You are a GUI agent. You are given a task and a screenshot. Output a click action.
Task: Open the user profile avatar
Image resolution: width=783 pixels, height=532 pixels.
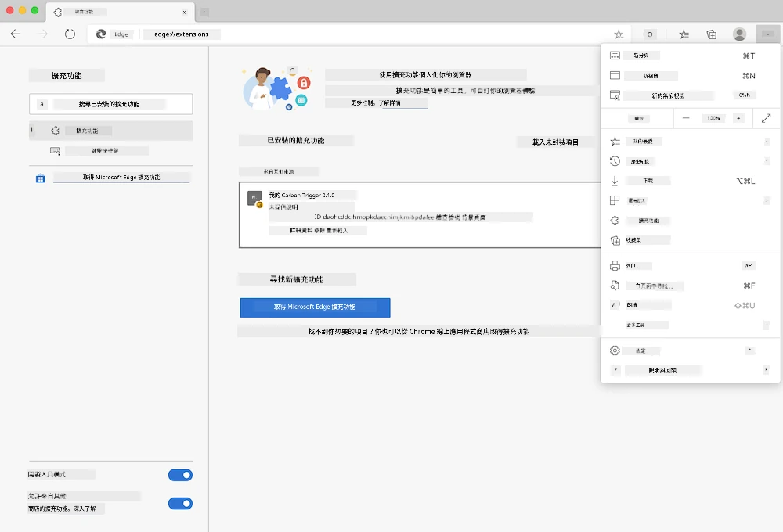point(739,34)
